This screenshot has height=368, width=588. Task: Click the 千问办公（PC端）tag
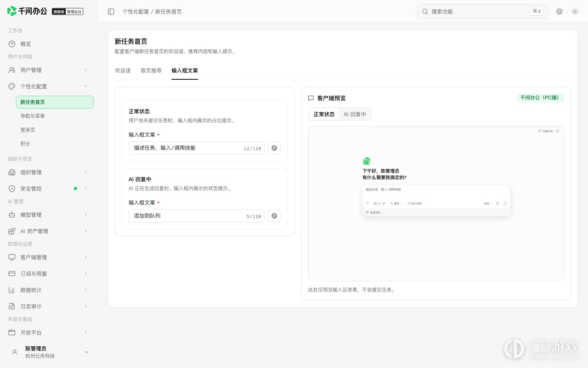541,98
